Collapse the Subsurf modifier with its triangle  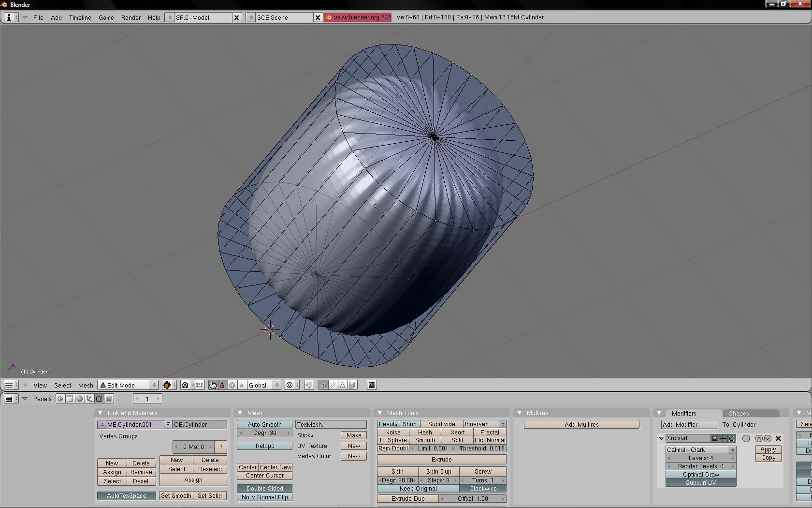[x=661, y=438]
